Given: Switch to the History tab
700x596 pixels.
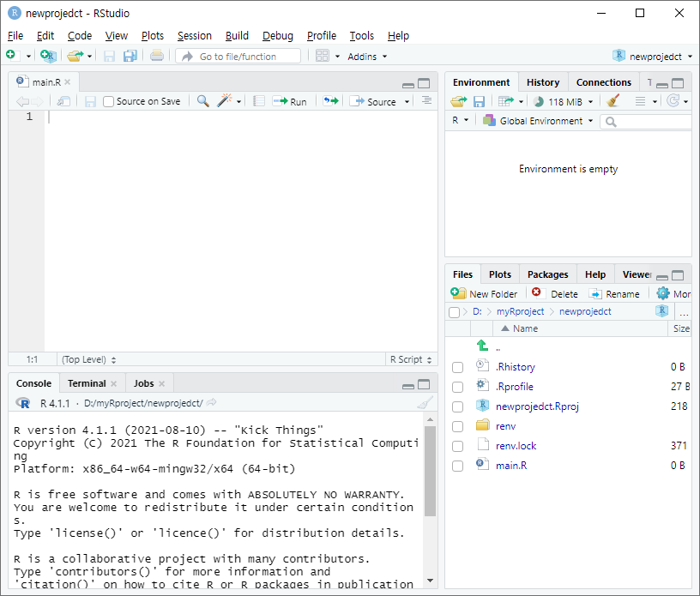Looking at the screenshot, I should tap(543, 82).
